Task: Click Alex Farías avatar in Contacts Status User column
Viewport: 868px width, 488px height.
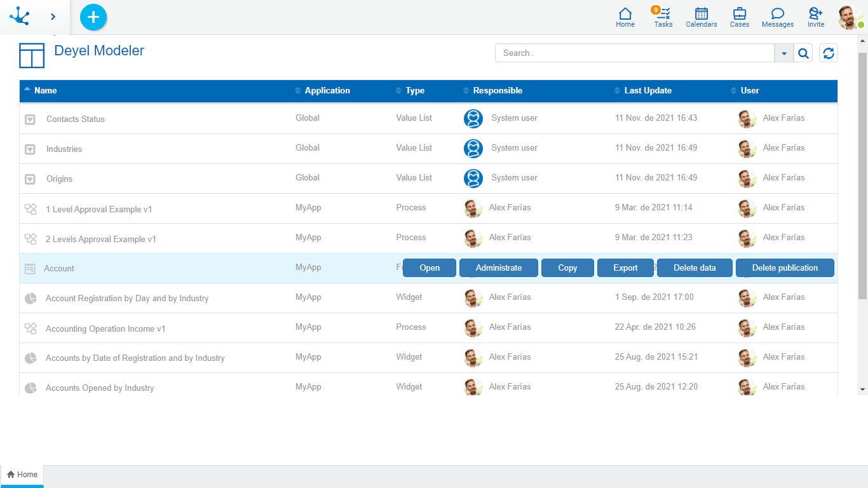Action: coord(747,119)
